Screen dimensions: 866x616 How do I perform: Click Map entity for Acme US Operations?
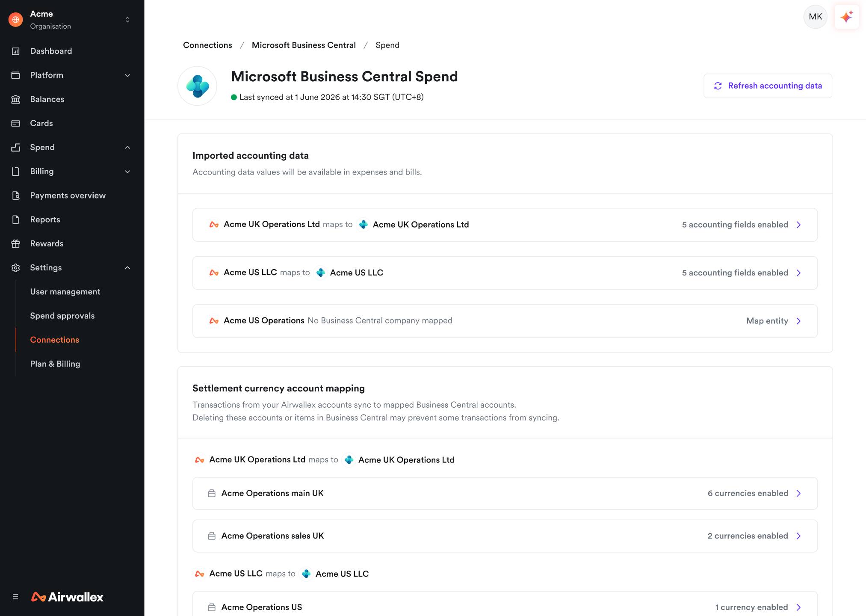tap(767, 321)
